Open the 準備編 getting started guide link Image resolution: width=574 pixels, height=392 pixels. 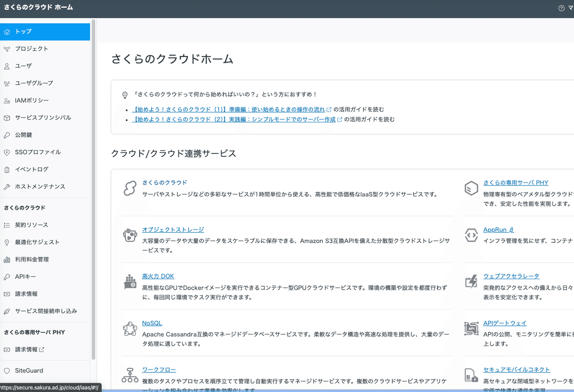click(232, 109)
